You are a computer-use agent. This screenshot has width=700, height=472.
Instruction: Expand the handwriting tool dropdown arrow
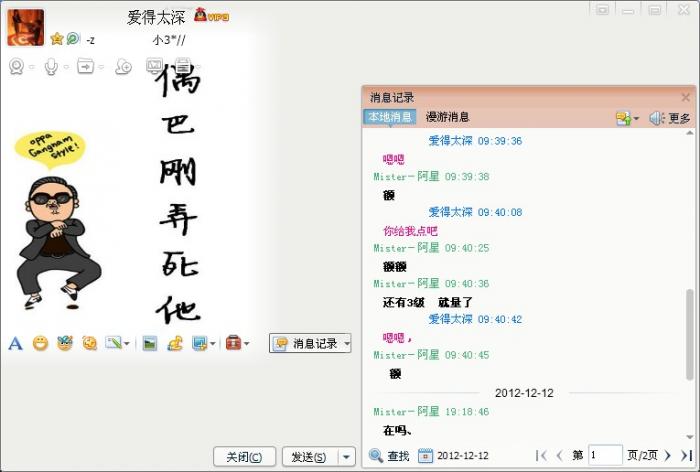click(127, 343)
